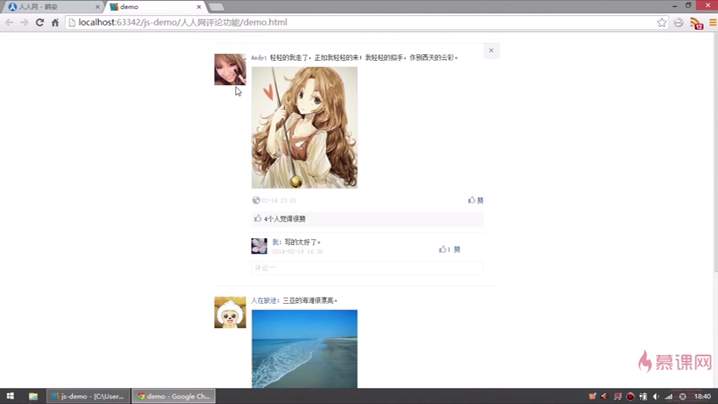Viewport: 718px width, 404px height.
Task: Open the browser home page
Action: pyautogui.click(x=55, y=22)
